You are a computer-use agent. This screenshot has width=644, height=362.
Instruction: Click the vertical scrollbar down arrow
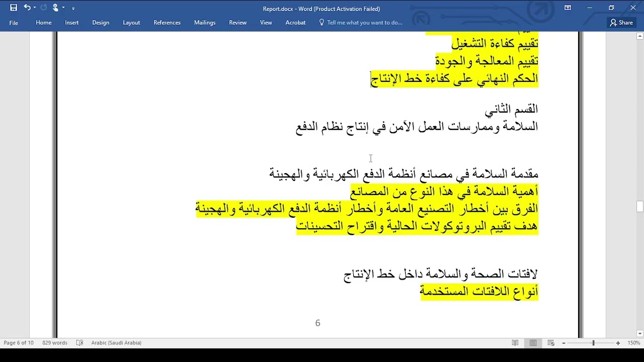[640, 334]
